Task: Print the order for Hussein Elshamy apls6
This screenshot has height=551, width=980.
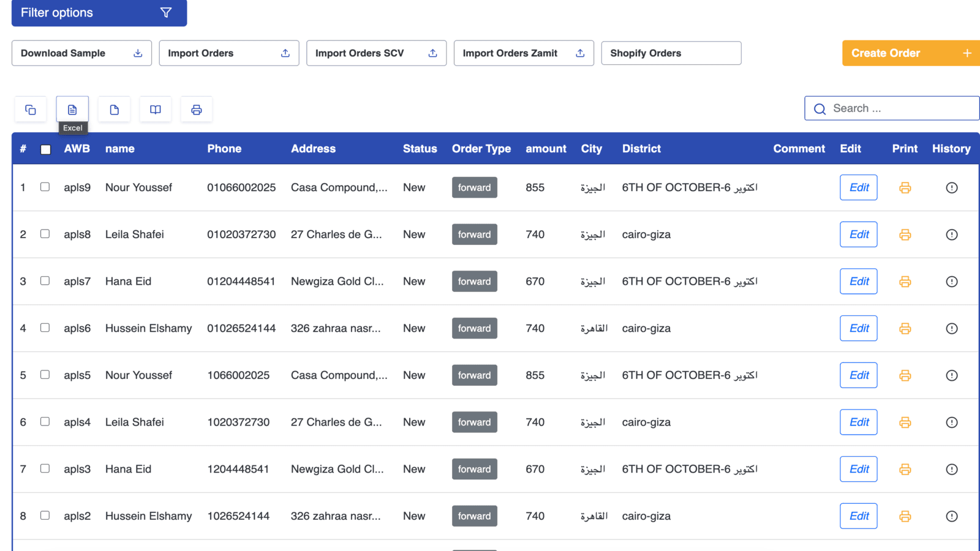Action: coord(905,329)
